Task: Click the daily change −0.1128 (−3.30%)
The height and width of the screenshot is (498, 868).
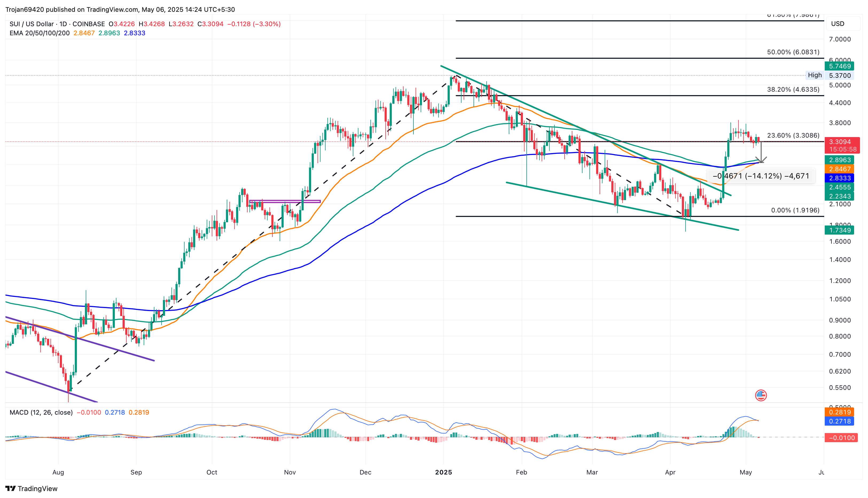Action: 254,24
